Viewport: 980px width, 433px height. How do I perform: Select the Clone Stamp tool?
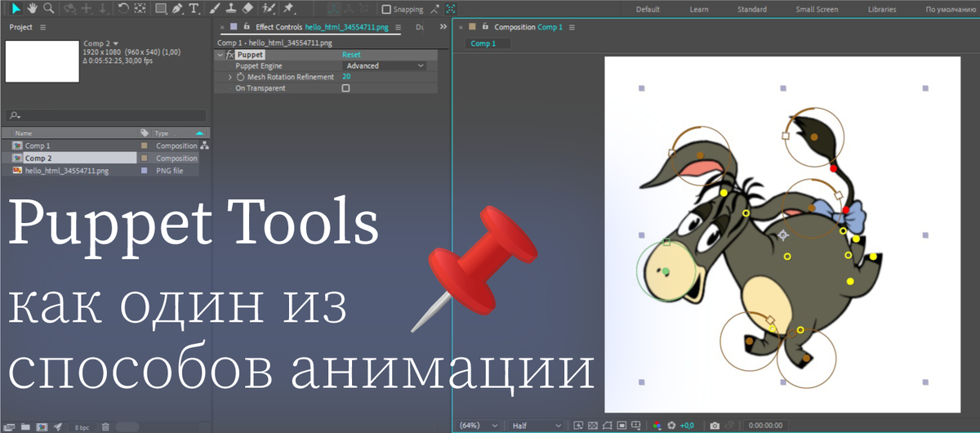click(231, 9)
